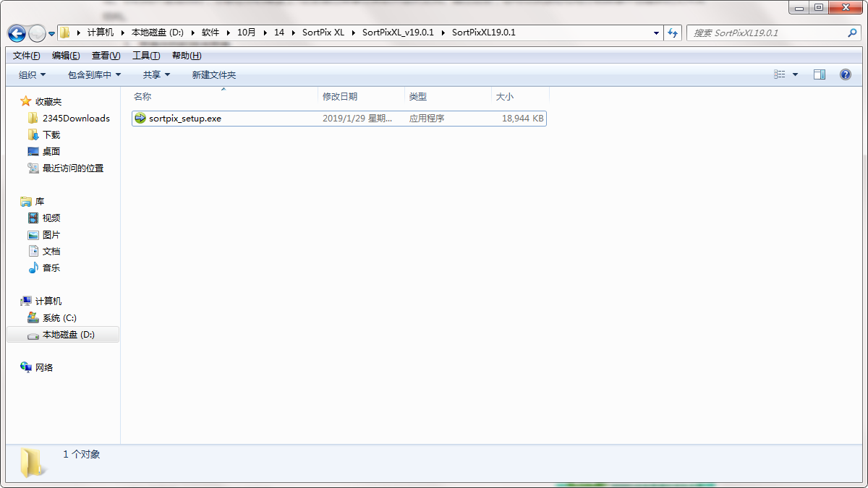Open the 图片 library
The width and height of the screenshot is (868, 488).
pyautogui.click(x=51, y=234)
